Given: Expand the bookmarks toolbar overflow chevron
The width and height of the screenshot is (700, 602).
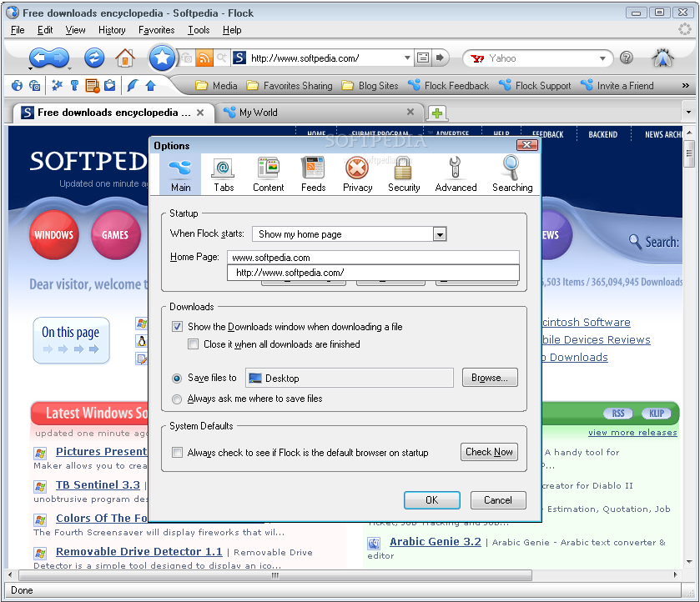Looking at the screenshot, I should coord(685,85).
